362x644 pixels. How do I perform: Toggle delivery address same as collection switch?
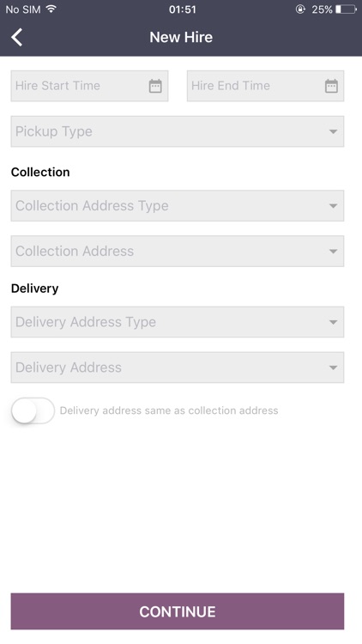(x=33, y=410)
